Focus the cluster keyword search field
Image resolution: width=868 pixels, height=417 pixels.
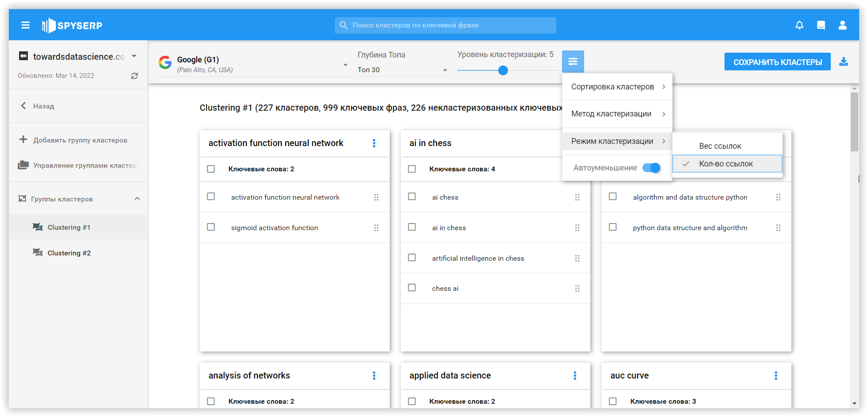tap(445, 25)
